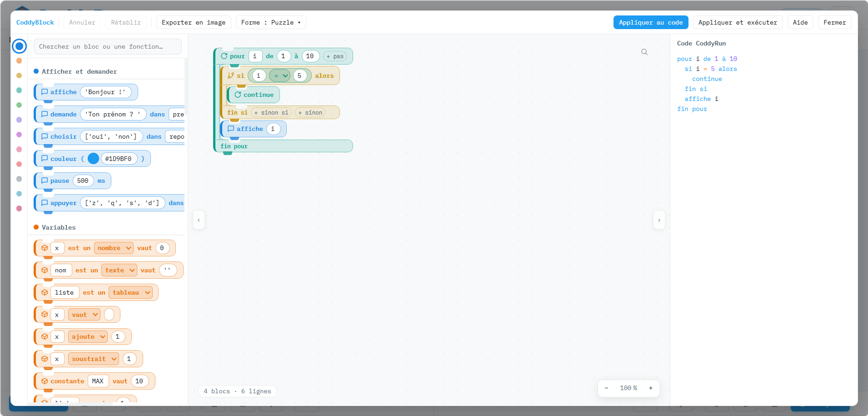Select the green category dot in the sidebar
Image resolution: width=868 pixels, height=416 pixels.
[19, 105]
